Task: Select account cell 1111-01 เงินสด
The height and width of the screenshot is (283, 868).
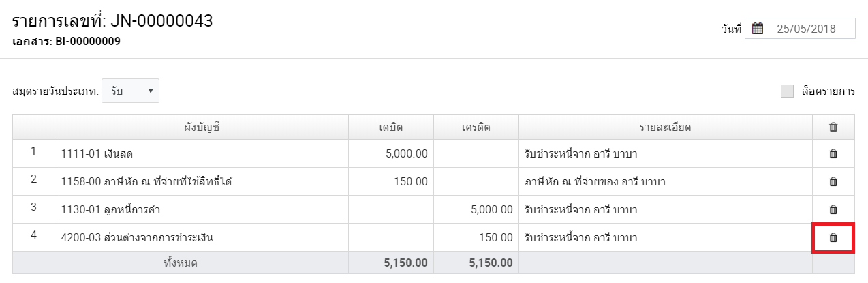Action: click(x=202, y=154)
